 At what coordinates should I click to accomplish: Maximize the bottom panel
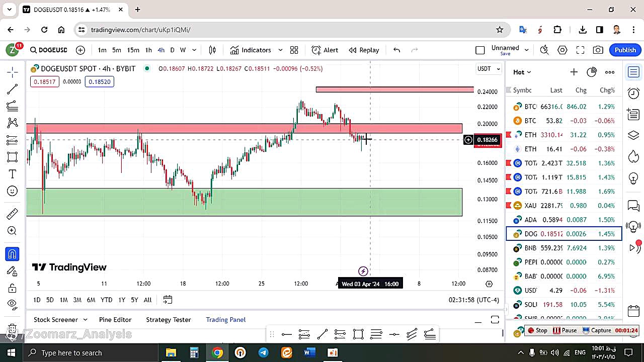click(495, 320)
